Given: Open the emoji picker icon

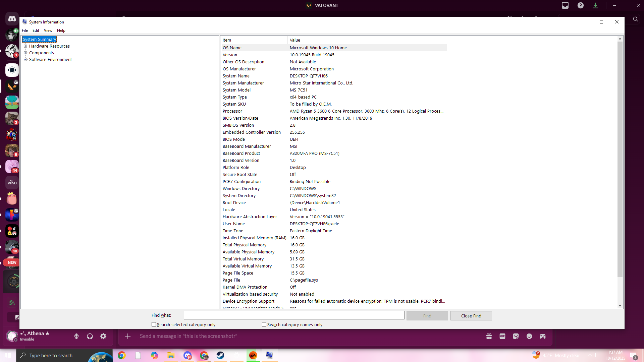Looking at the screenshot, I should click(529, 336).
